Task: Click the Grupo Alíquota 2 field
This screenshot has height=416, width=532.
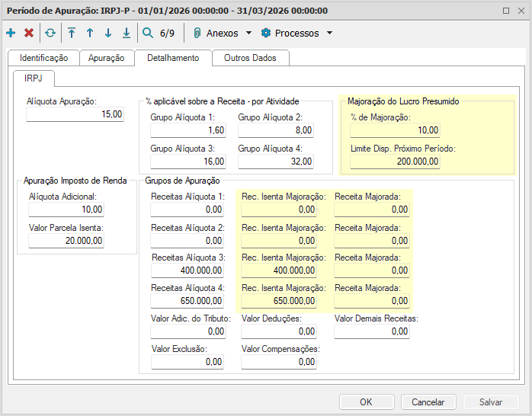Action: tap(275, 130)
